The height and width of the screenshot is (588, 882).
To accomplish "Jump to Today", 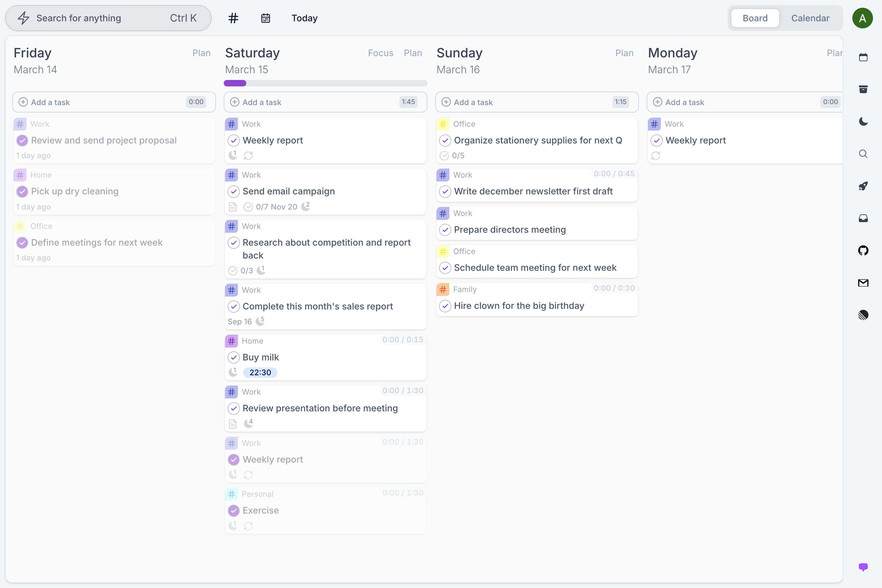I will pyautogui.click(x=305, y=18).
